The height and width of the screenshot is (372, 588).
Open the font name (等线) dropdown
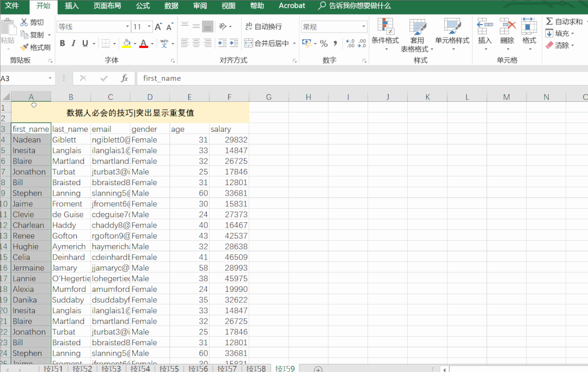click(x=127, y=27)
